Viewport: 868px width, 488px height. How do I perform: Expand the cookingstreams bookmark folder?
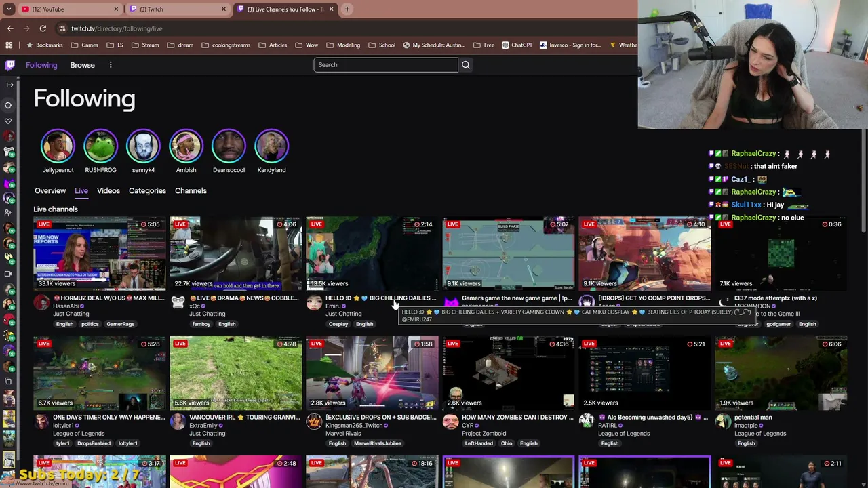point(226,45)
